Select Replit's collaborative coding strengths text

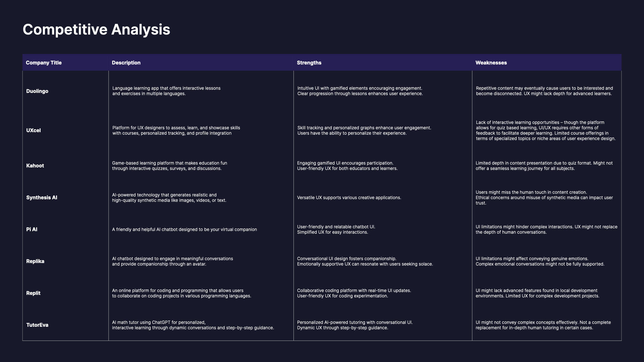(354, 293)
